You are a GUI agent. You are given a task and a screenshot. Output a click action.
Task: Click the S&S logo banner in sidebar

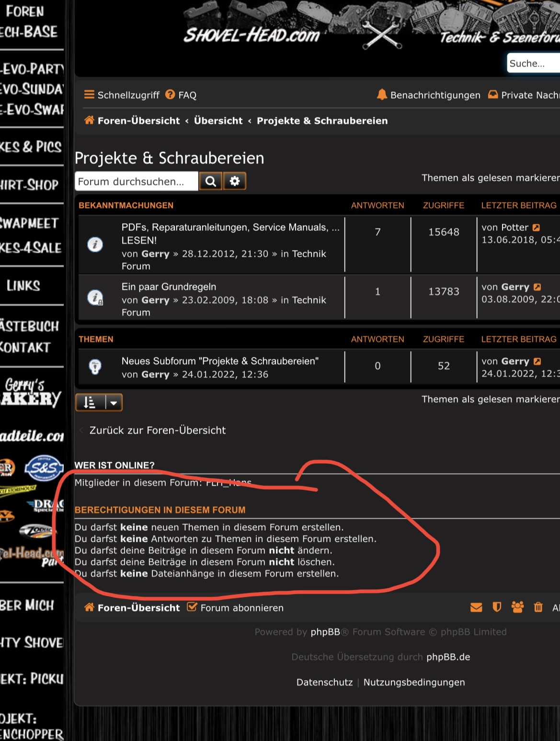(x=44, y=467)
